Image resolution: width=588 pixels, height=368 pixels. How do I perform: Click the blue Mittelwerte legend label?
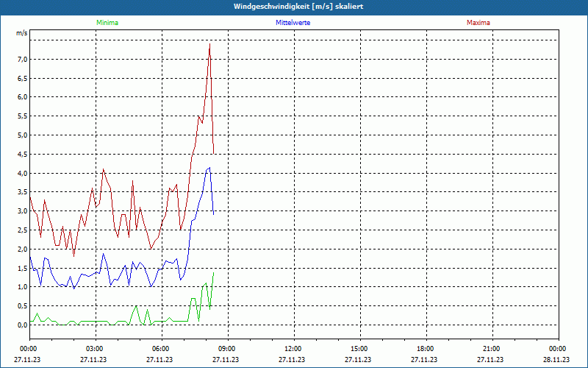293,23
